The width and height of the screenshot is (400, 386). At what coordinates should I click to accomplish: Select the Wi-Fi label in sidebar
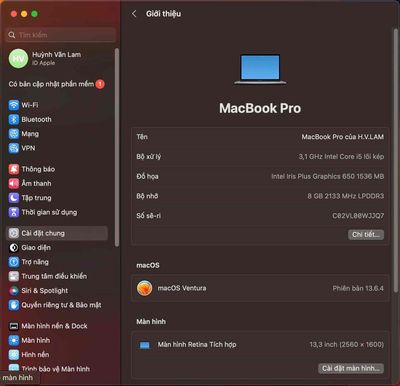(30, 105)
